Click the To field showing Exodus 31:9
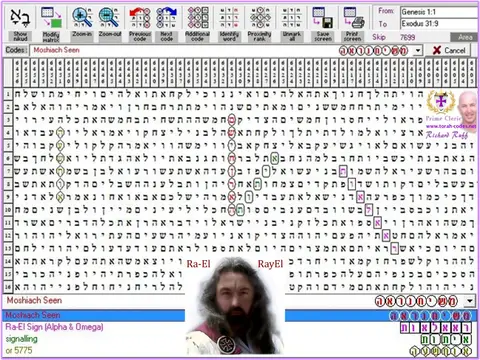 click(439, 24)
